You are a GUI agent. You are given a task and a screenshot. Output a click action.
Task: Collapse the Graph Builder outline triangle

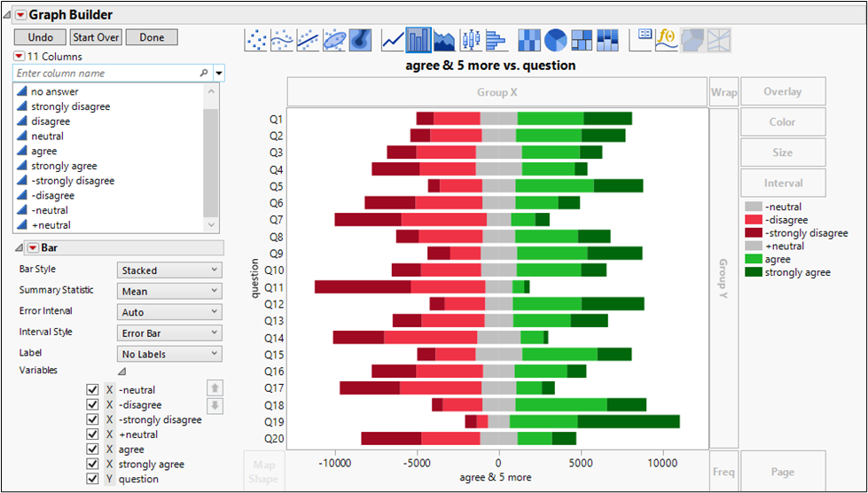click(x=6, y=15)
